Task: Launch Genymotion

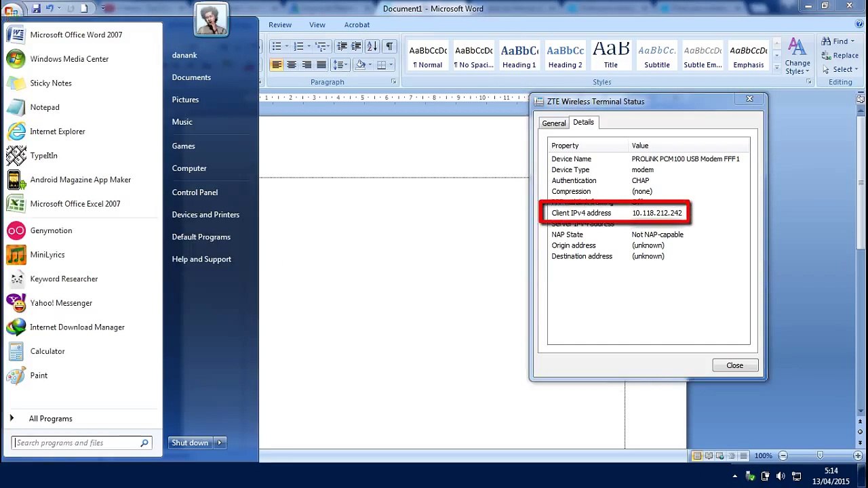Action: pos(81,230)
